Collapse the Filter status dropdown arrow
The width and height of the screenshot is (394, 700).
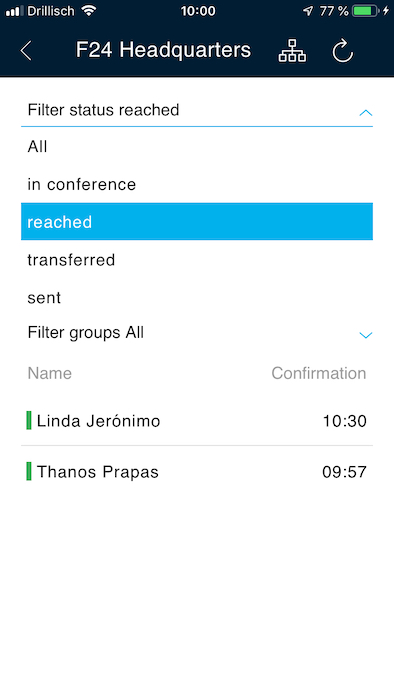(365, 112)
